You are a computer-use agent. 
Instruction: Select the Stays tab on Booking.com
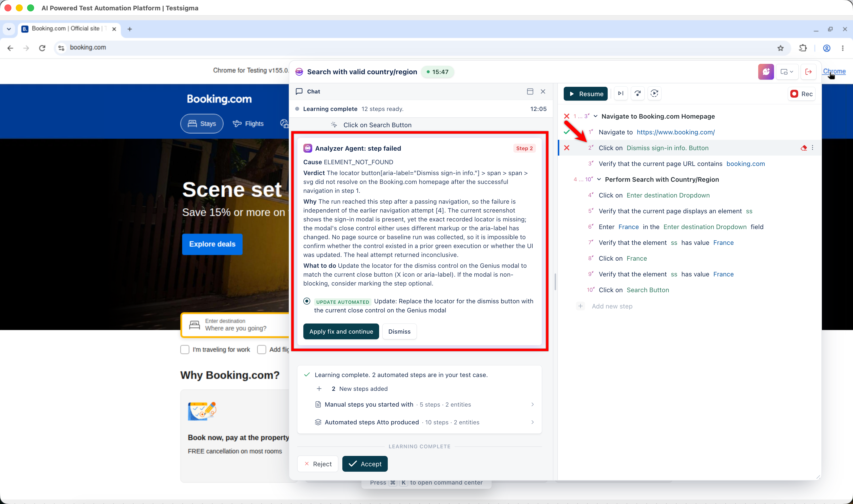point(202,124)
